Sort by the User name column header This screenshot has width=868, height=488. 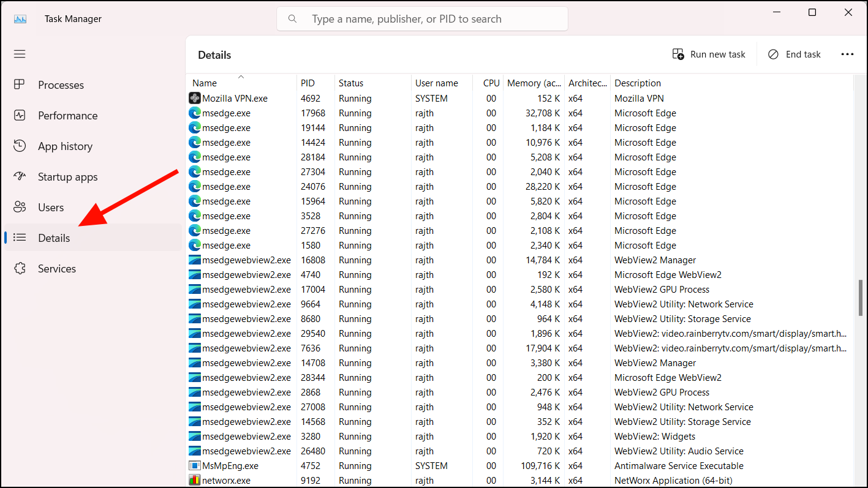point(442,83)
